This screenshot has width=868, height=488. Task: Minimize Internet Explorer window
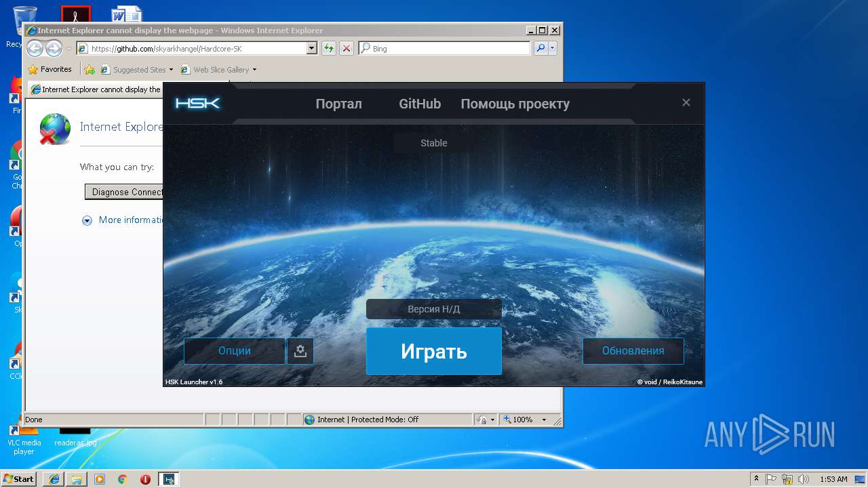530,30
